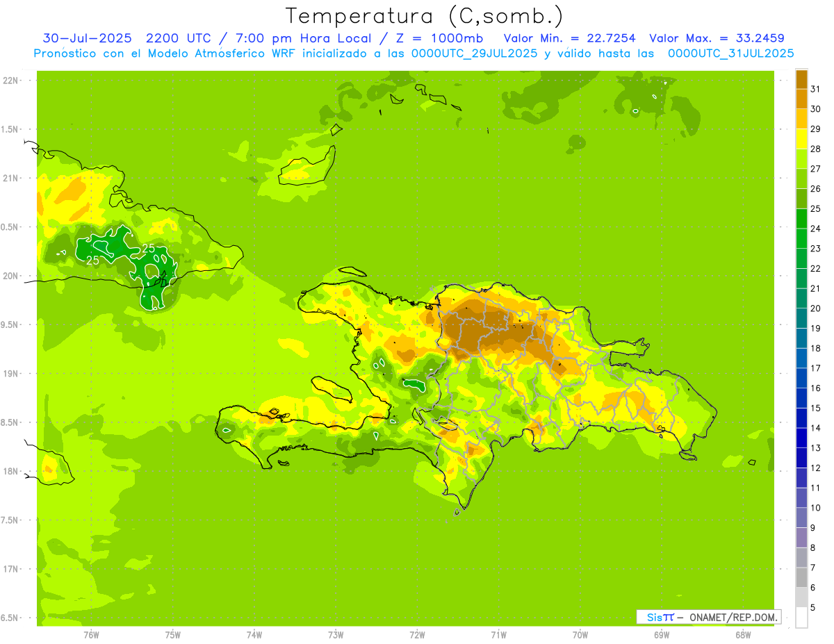The image size is (834, 644).
Task: Click the legend color band between 28 and 29
Action: (x=801, y=139)
